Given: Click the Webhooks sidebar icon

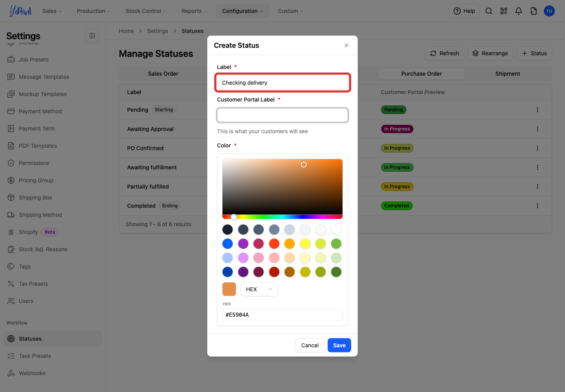Looking at the screenshot, I should point(11,373).
